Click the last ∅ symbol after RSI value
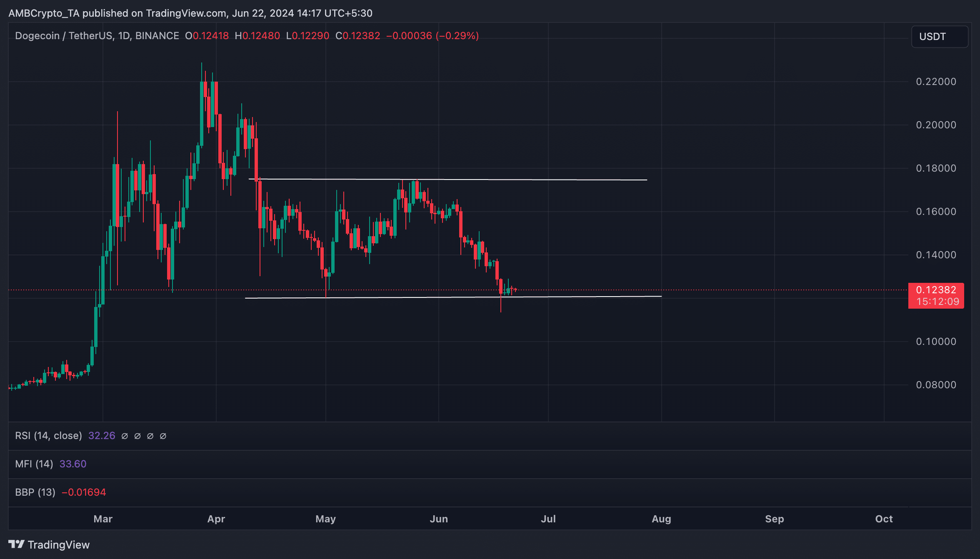Viewport: 980px width, 559px height. click(163, 436)
